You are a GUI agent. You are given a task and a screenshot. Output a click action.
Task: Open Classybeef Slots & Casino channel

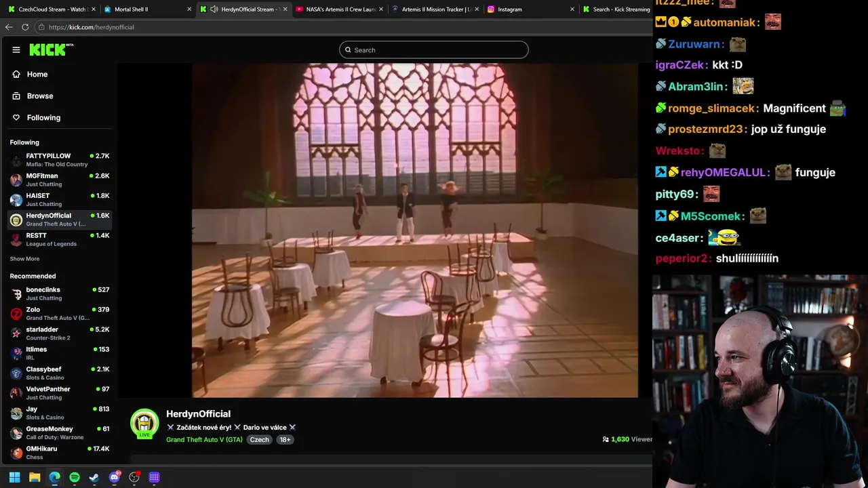click(60, 373)
